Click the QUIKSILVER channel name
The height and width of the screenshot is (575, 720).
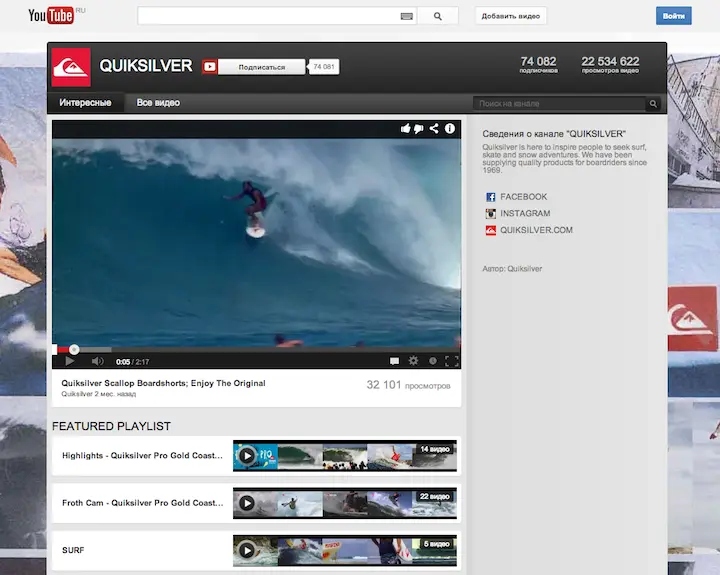pos(146,66)
